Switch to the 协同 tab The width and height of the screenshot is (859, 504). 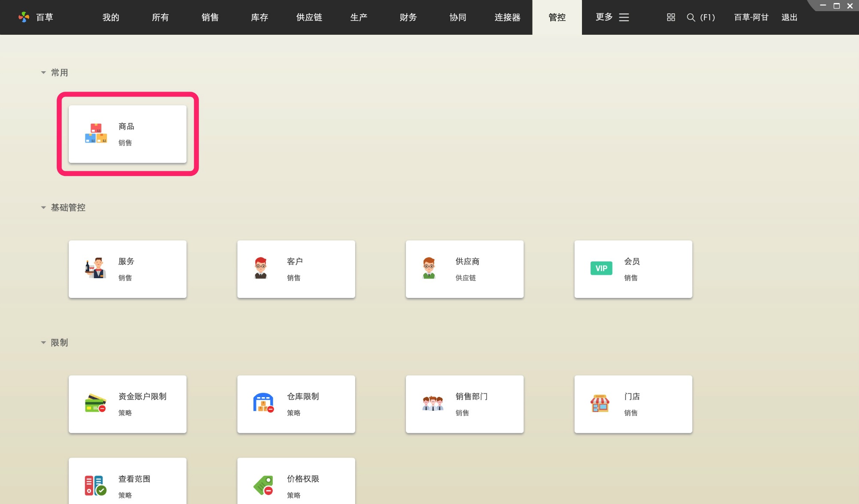pos(458,17)
